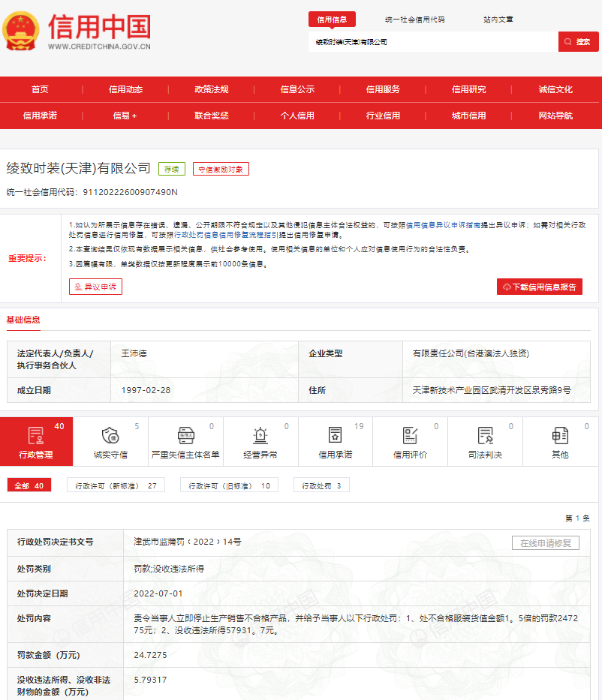This screenshot has width=602, height=700.
Task: Select the 站内文章 search tab
Action: coord(498,20)
